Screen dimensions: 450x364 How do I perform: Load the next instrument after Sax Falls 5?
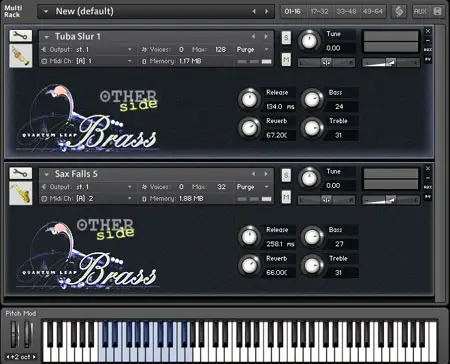[266, 174]
